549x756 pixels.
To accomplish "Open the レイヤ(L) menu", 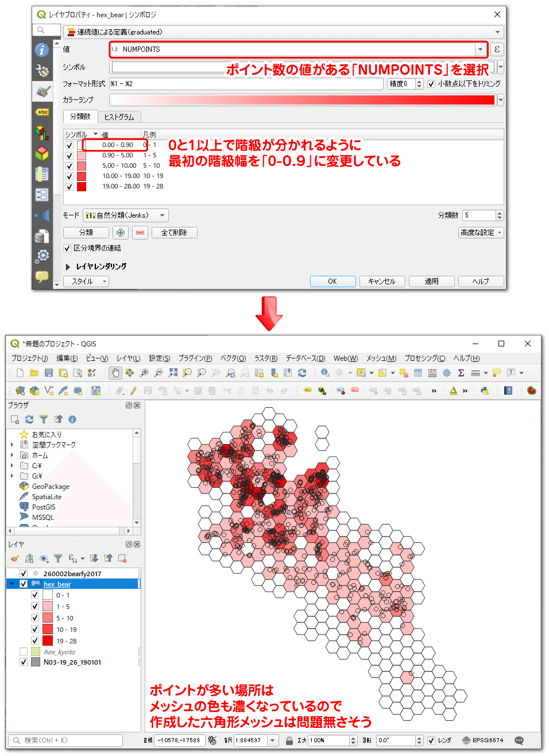I will pyautogui.click(x=129, y=358).
